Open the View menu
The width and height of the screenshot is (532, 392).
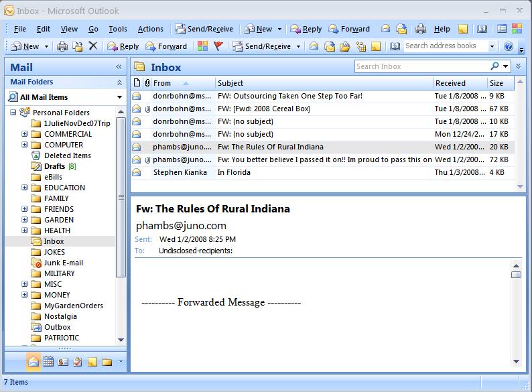(x=69, y=29)
